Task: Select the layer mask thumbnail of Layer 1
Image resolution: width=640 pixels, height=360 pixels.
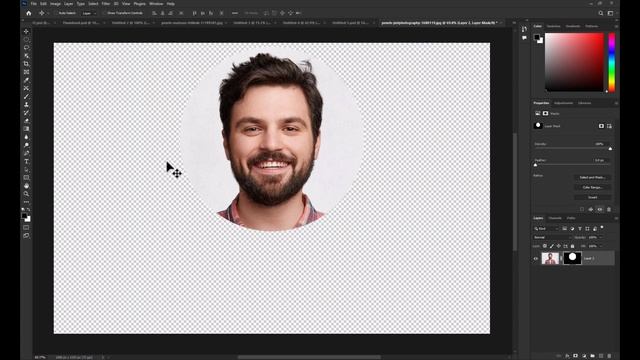Action: click(x=572, y=258)
